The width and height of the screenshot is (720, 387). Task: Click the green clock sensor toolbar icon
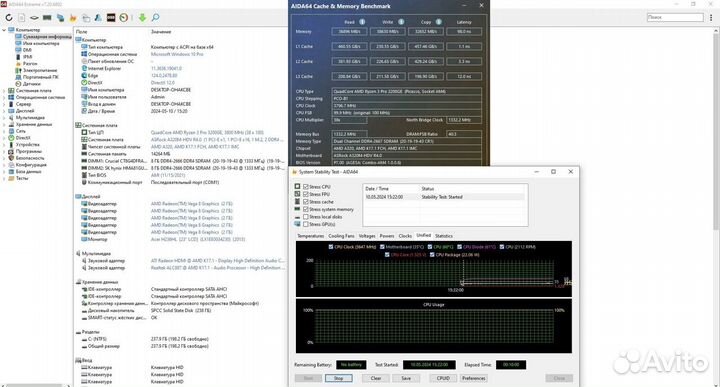pyautogui.click(x=124, y=17)
